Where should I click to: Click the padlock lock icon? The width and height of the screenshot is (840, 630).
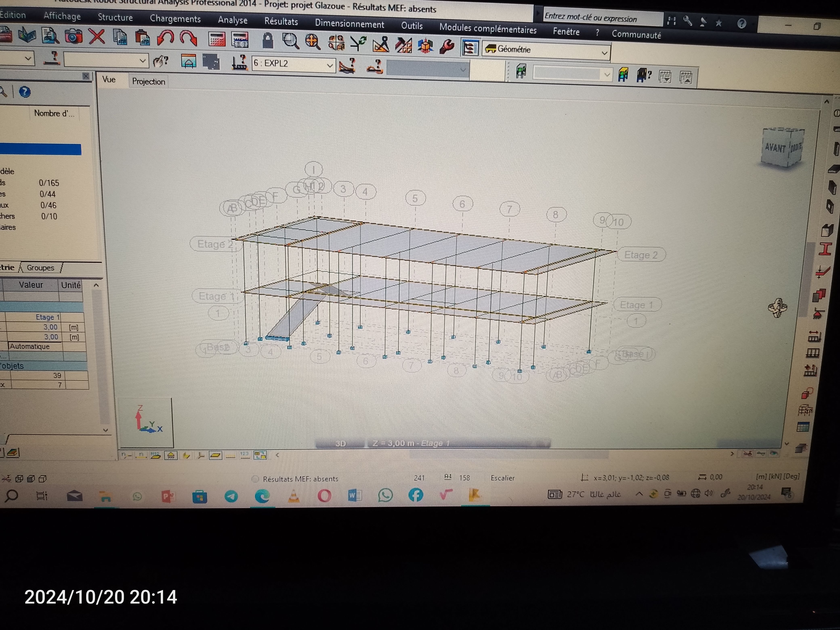point(268,40)
